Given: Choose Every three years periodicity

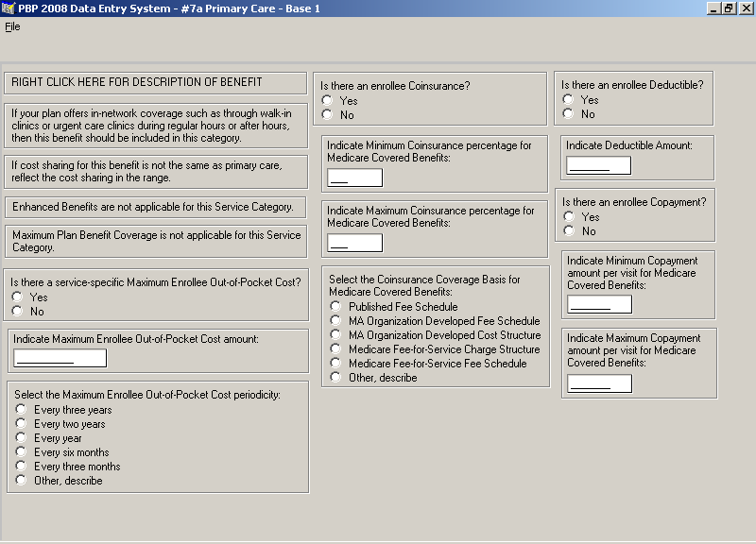Looking at the screenshot, I should (x=21, y=409).
